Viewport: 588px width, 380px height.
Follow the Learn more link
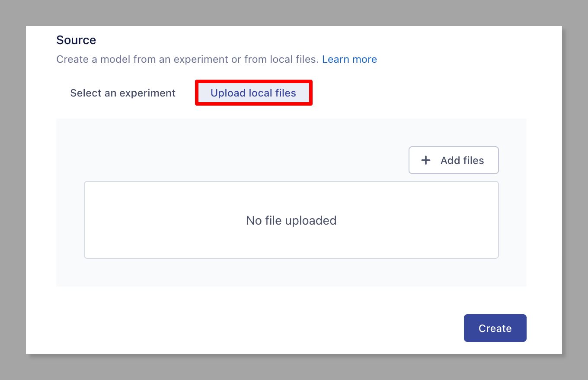[349, 59]
